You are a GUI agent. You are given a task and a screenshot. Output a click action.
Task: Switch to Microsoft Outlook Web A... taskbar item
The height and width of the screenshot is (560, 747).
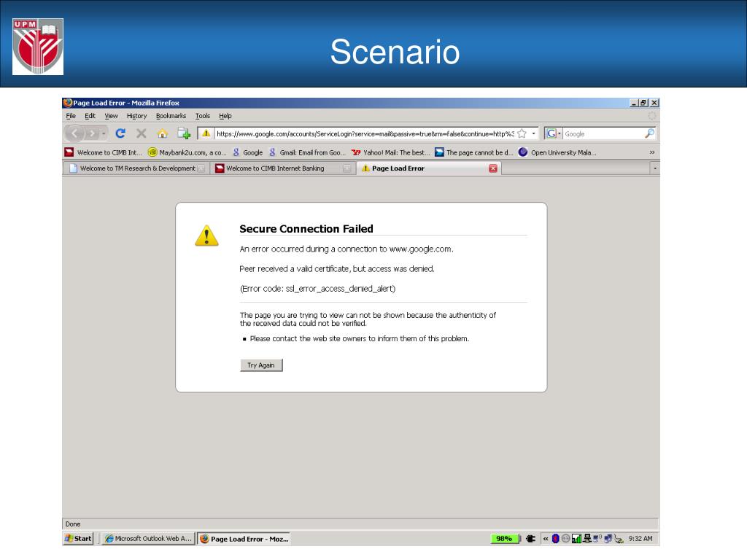tap(148, 539)
